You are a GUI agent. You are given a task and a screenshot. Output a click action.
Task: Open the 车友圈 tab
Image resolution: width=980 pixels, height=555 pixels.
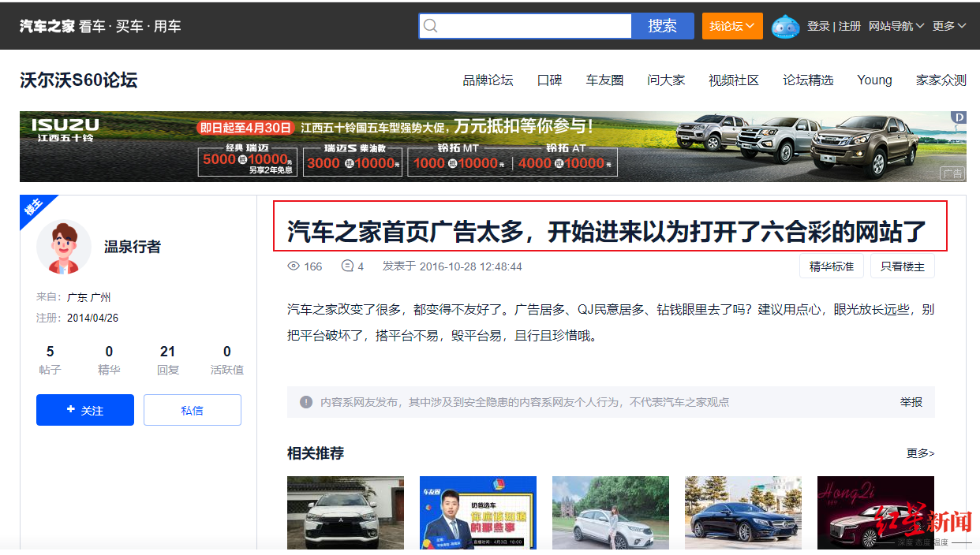pyautogui.click(x=604, y=80)
